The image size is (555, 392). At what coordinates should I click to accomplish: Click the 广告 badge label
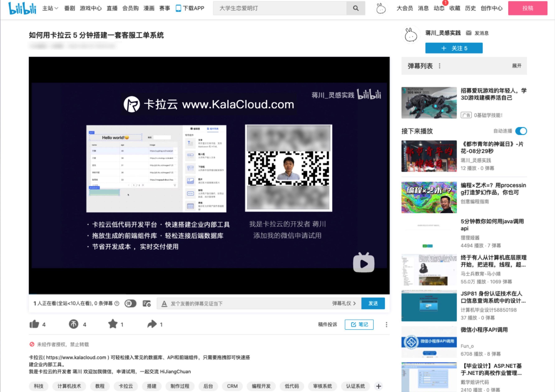(466, 115)
